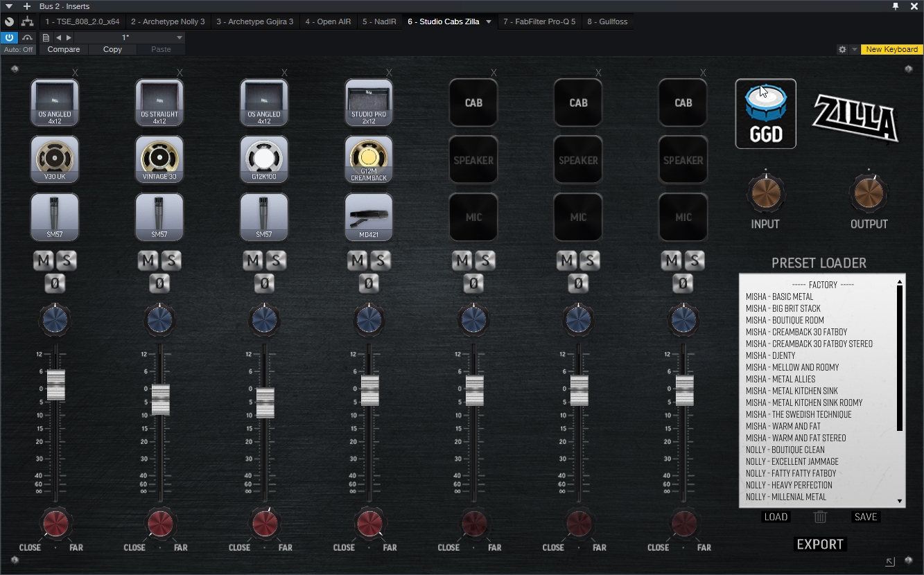
Task: Click the New Keyboard button
Action: coord(891,49)
